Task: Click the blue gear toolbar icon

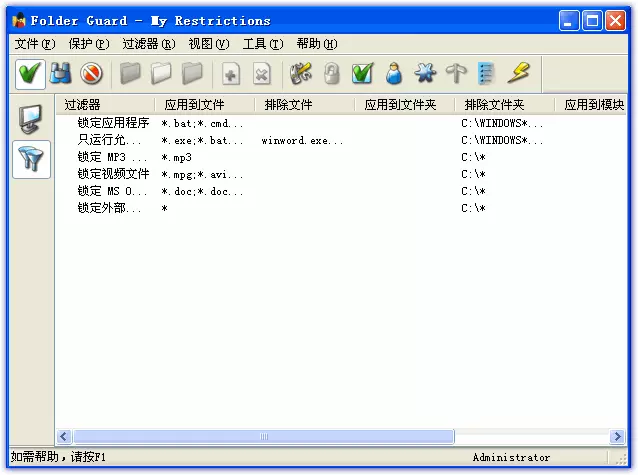Action: 425,74
